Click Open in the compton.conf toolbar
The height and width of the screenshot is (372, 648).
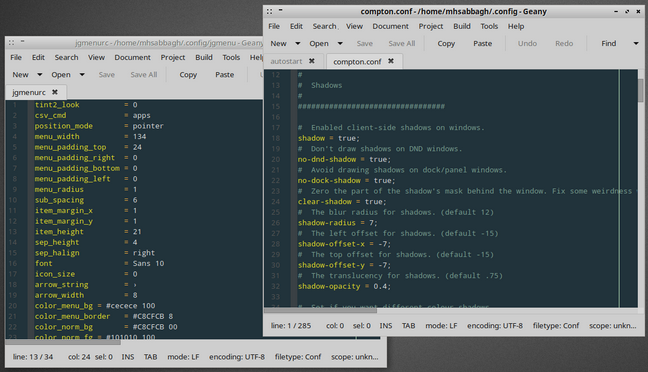319,43
